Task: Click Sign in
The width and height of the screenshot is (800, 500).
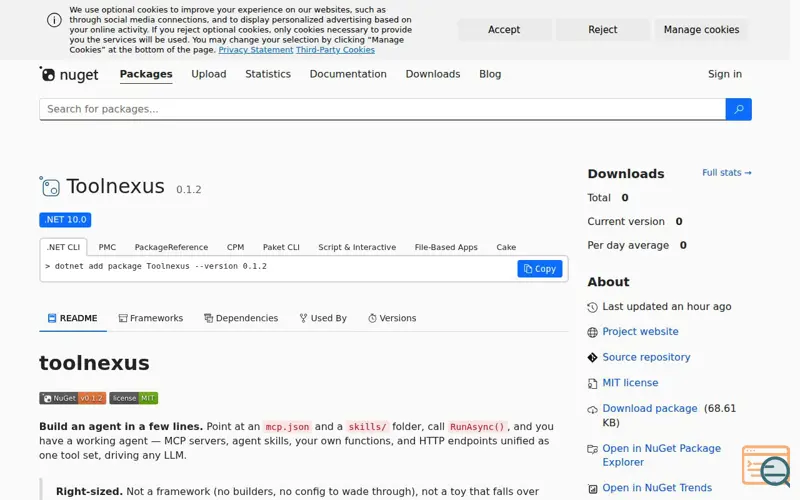Action: (724, 74)
